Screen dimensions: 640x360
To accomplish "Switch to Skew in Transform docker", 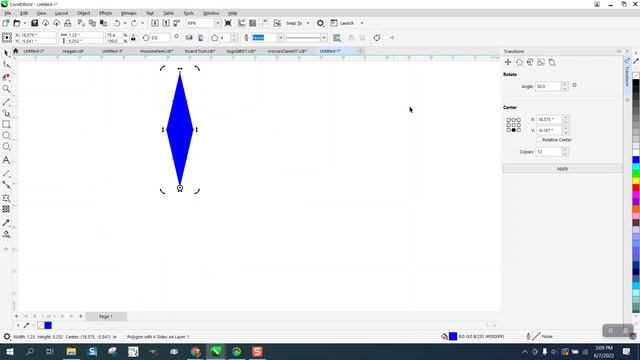I will click(x=552, y=62).
